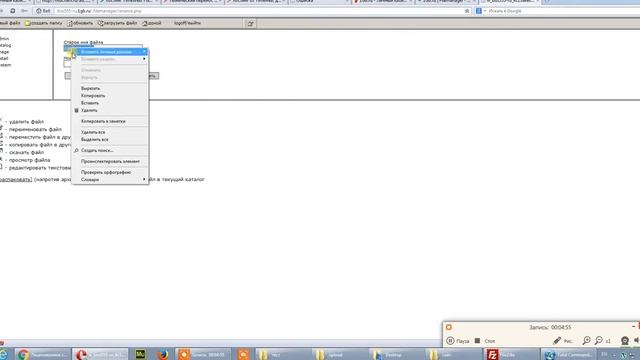Open Total Commander taskbar button

click(568, 354)
